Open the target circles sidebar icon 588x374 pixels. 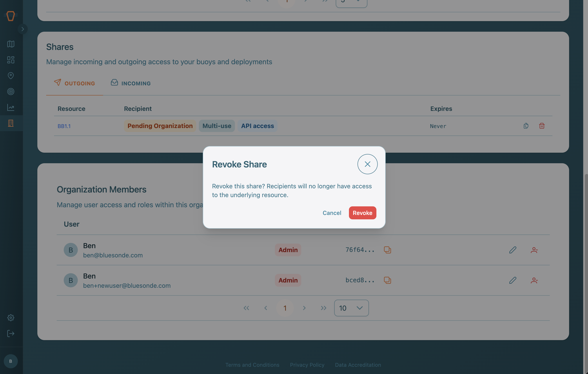(x=11, y=92)
